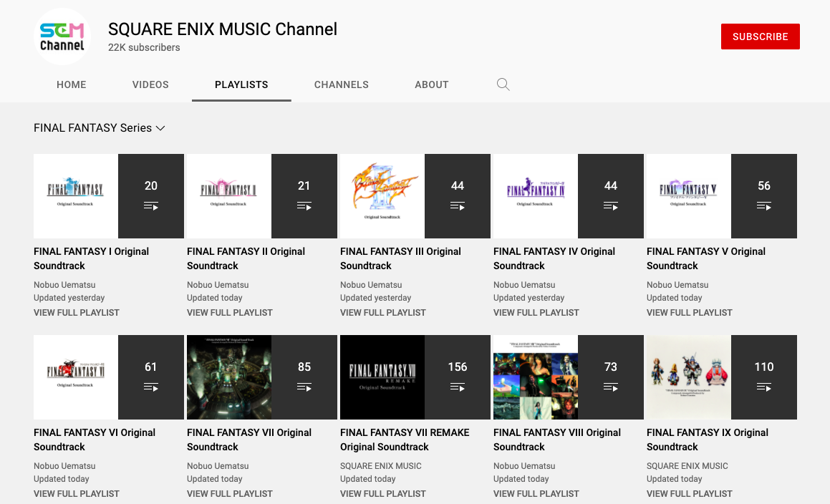Open FINAL FANTASY VI Original Soundtrack title
This screenshot has width=830, height=504.
[x=95, y=440]
